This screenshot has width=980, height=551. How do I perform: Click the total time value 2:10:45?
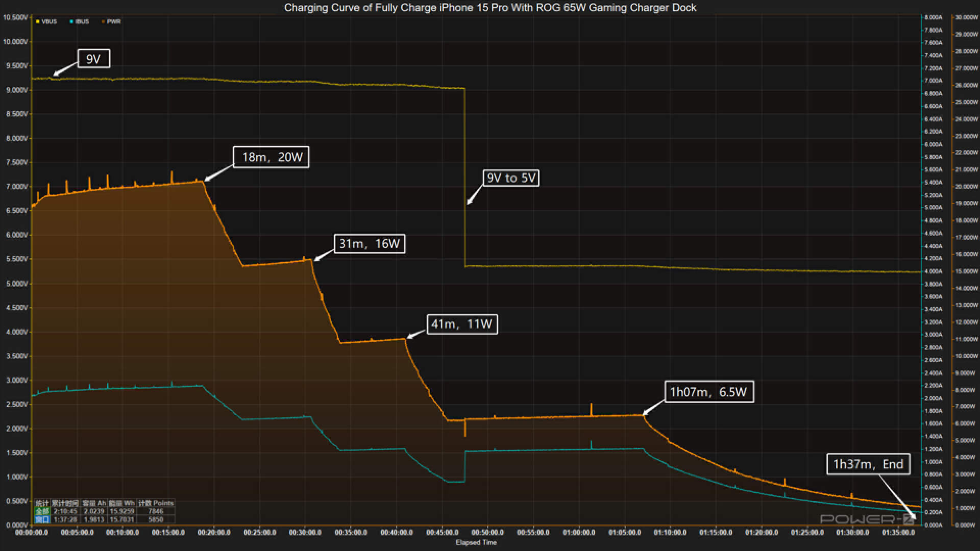coord(65,511)
